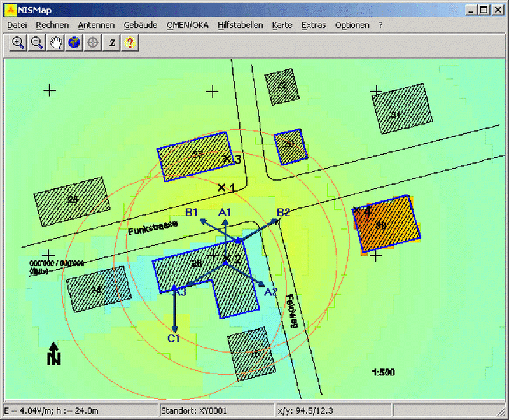Open the ? menu in the menu bar
The height and width of the screenshot is (420, 509).
[380, 25]
